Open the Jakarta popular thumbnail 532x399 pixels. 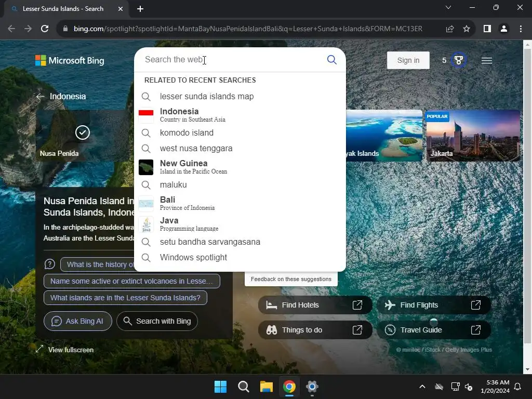[x=473, y=136]
